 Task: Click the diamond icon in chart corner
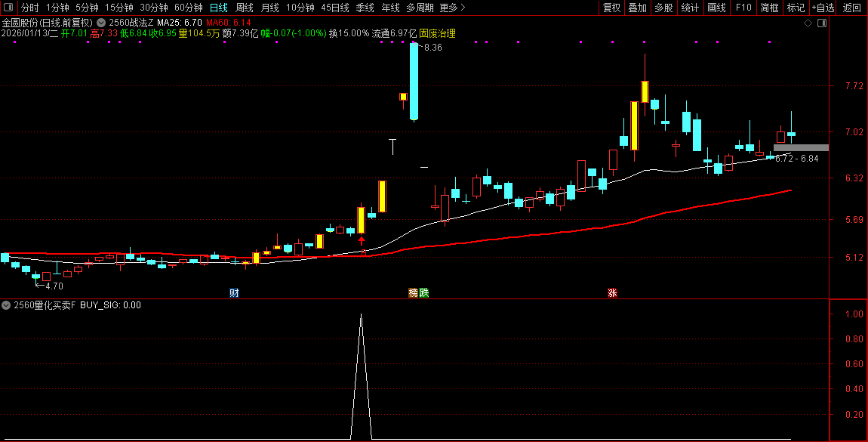[808, 23]
